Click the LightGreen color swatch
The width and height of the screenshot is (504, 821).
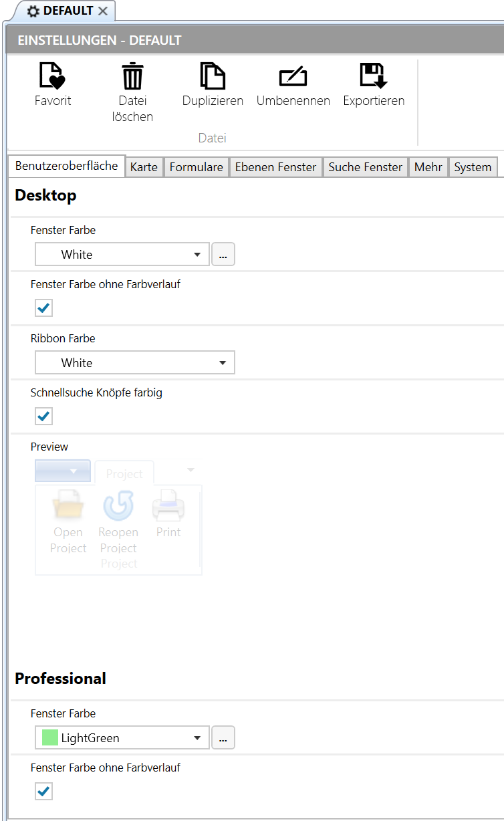pos(50,738)
